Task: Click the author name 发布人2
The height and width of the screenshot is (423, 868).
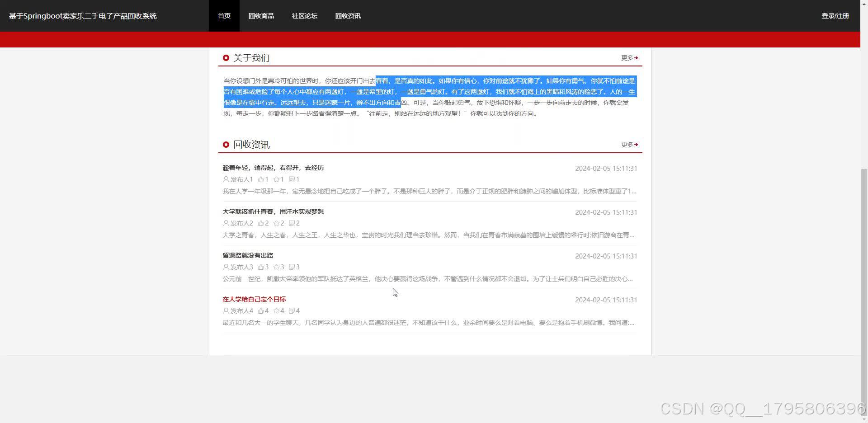Action: click(x=242, y=223)
